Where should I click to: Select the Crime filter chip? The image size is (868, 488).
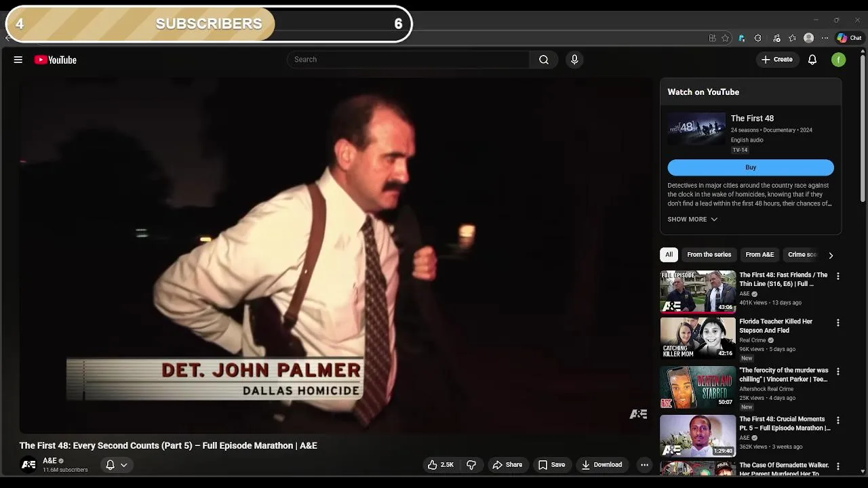(x=803, y=255)
